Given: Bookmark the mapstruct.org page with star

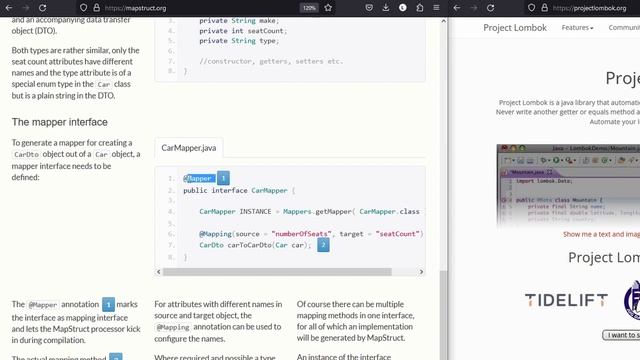Looking at the screenshot, I should pos(328,8).
